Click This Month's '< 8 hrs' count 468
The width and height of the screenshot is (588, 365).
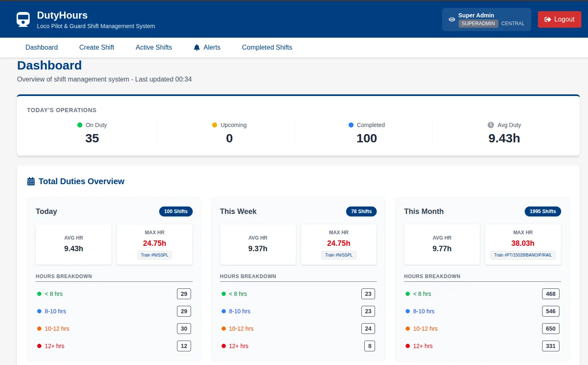tap(550, 294)
